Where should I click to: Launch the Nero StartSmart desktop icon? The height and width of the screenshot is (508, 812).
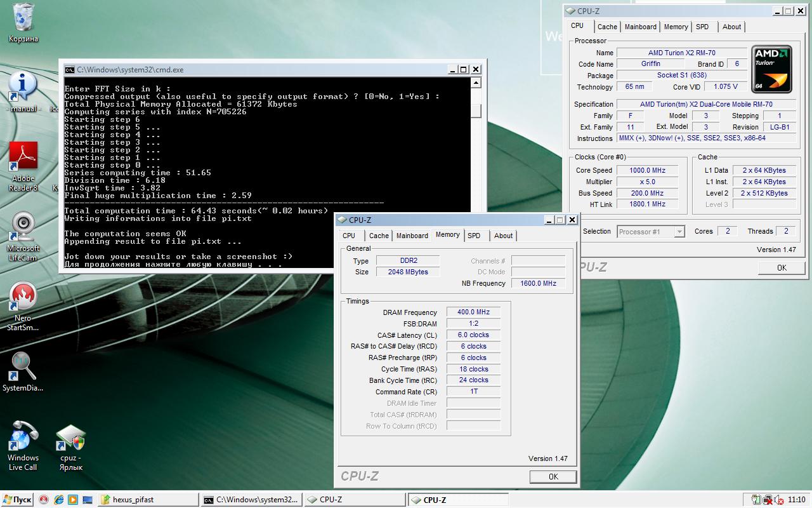pyautogui.click(x=23, y=307)
